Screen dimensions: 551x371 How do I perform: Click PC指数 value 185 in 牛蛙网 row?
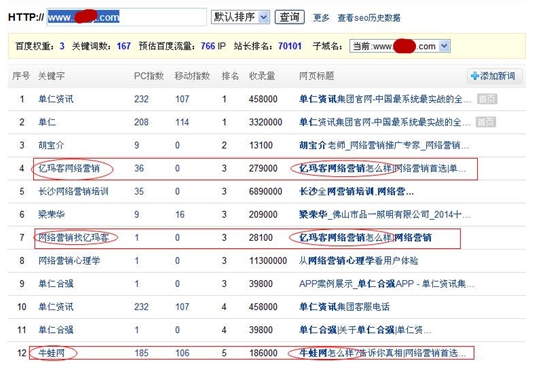pyautogui.click(x=142, y=353)
